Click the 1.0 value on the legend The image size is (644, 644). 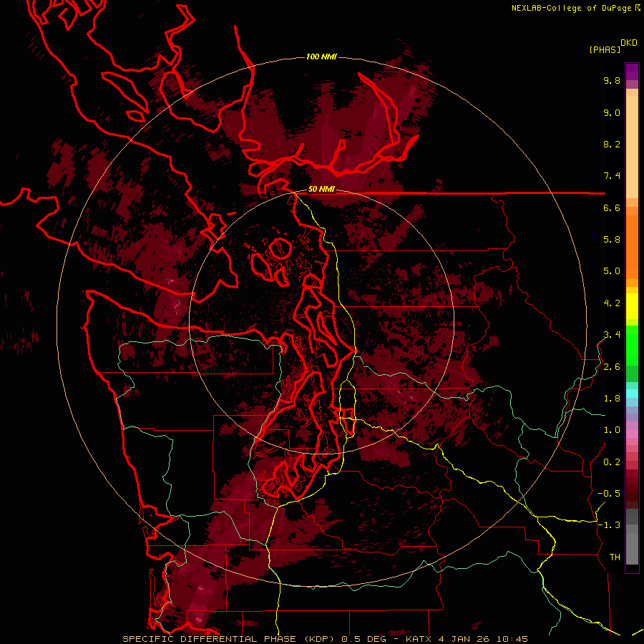tap(612, 430)
